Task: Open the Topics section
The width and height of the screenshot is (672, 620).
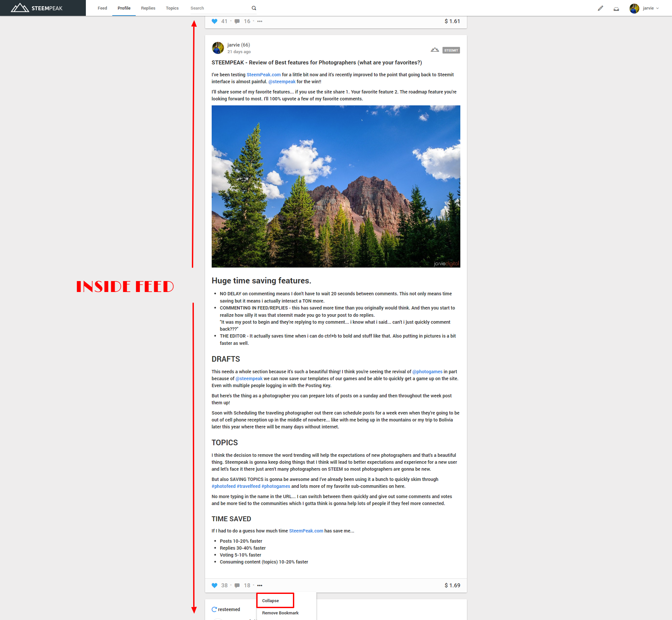Action: click(172, 8)
